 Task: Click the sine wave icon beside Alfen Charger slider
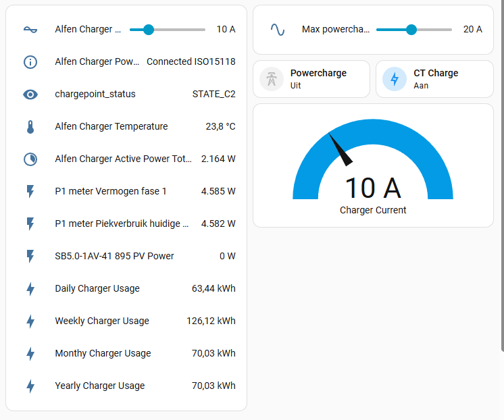point(30,29)
